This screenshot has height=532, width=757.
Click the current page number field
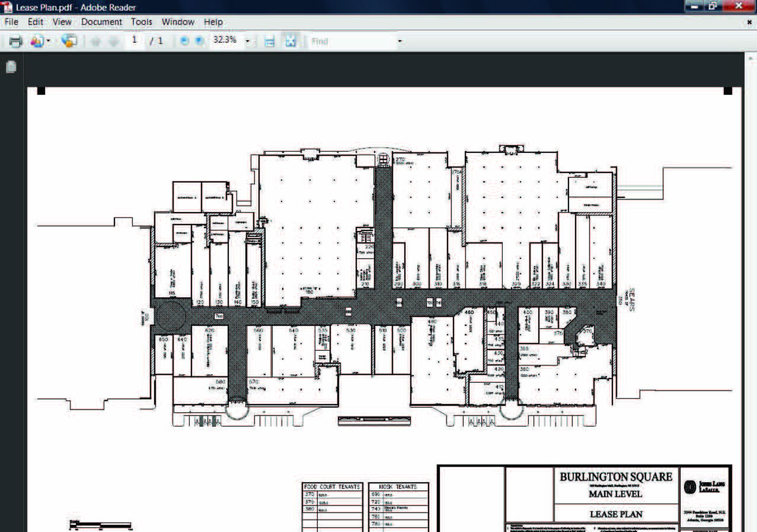(134, 40)
